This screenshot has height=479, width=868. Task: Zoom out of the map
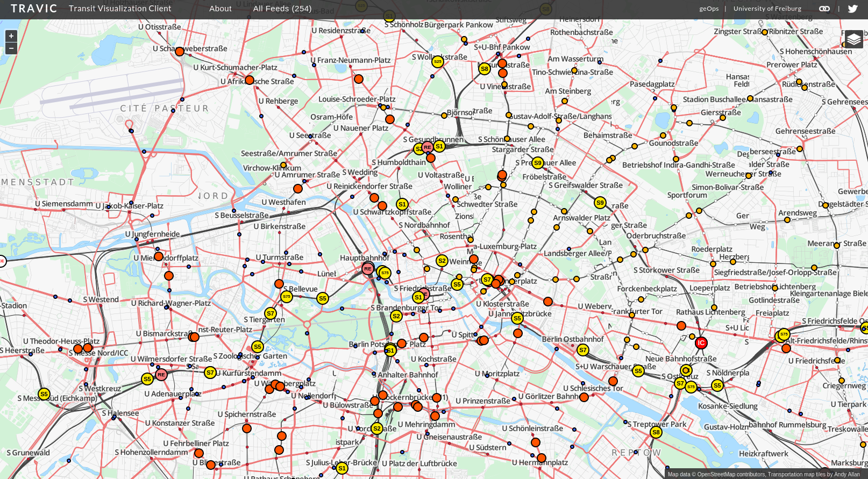click(x=11, y=48)
